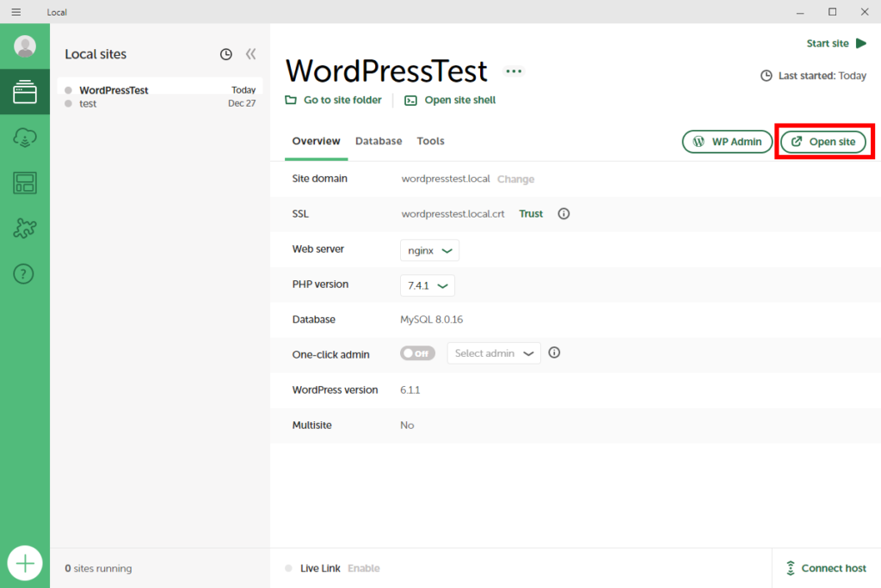Open the Add-ons puzzle icon
Screen dimensions: 881x588
click(25, 229)
